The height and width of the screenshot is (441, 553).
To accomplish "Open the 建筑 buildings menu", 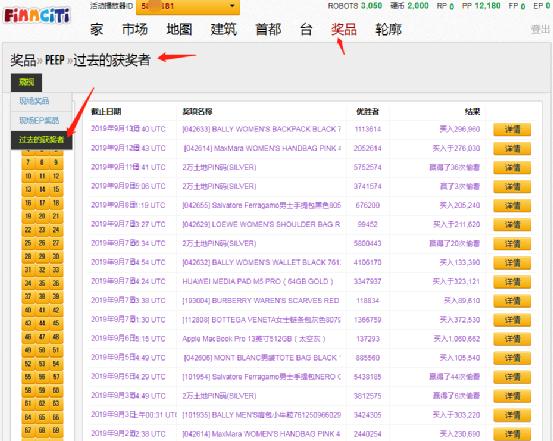I will pos(224,30).
